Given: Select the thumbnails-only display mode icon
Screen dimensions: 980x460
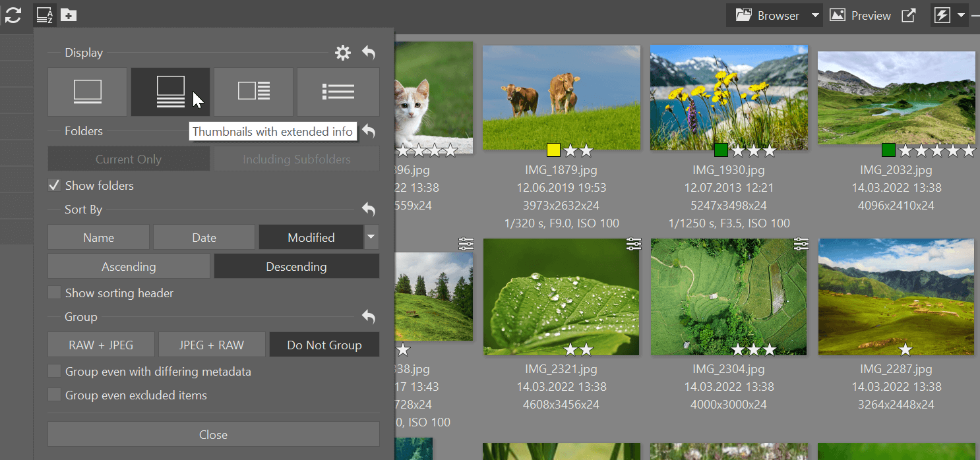Looking at the screenshot, I should tap(87, 92).
